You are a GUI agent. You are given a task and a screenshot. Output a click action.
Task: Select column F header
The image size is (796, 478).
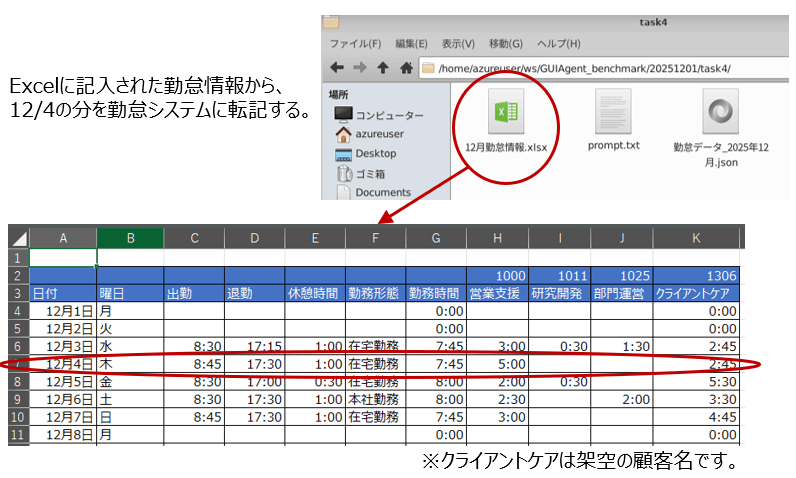pos(376,238)
